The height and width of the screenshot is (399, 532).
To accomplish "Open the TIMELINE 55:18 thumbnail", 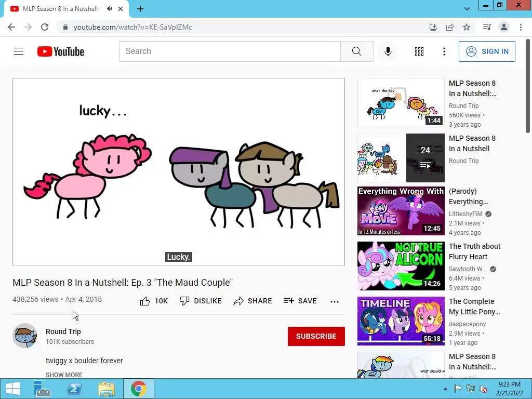I will 401,321.
